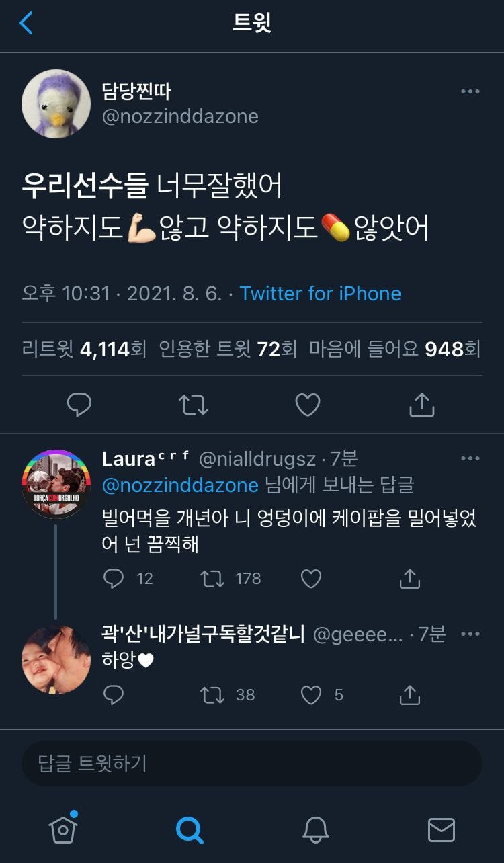Open more options on the 곽'산' reply
Image resolution: width=504 pixels, height=863 pixels.
click(x=470, y=634)
